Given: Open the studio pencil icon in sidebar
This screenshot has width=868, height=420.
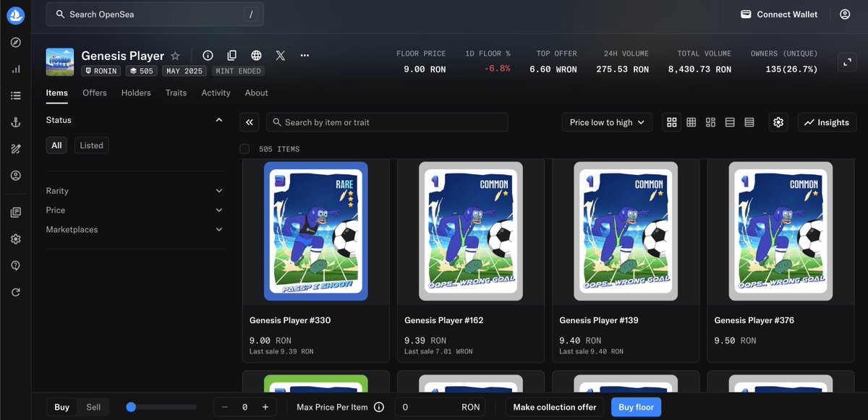Looking at the screenshot, I should point(16,149).
